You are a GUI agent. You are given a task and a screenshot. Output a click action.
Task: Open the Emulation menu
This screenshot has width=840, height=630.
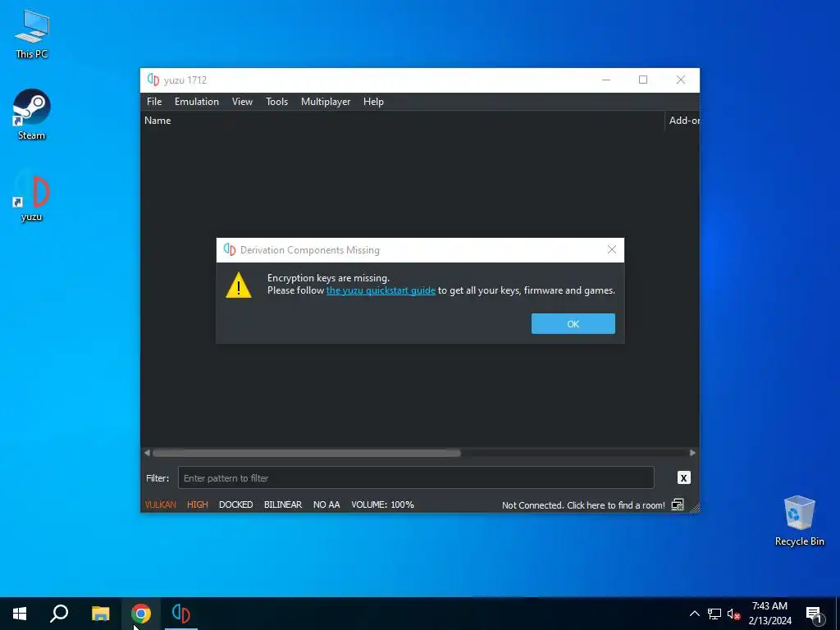point(197,102)
